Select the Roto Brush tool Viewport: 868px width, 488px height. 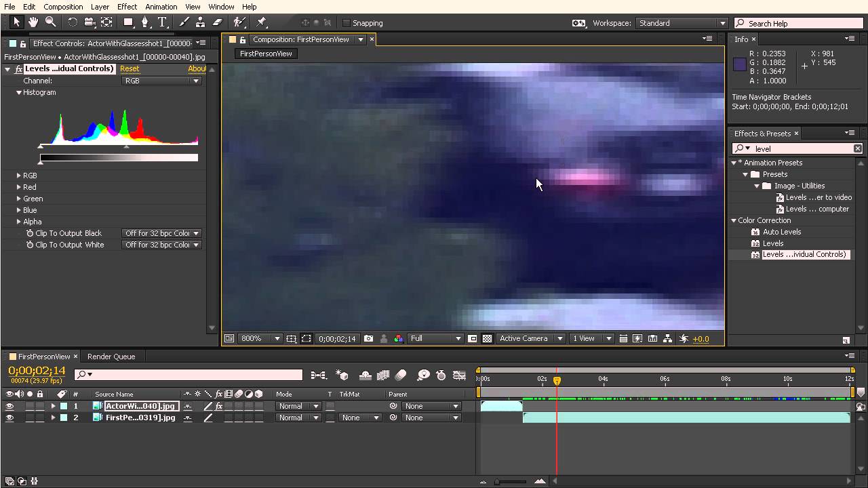(x=239, y=22)
